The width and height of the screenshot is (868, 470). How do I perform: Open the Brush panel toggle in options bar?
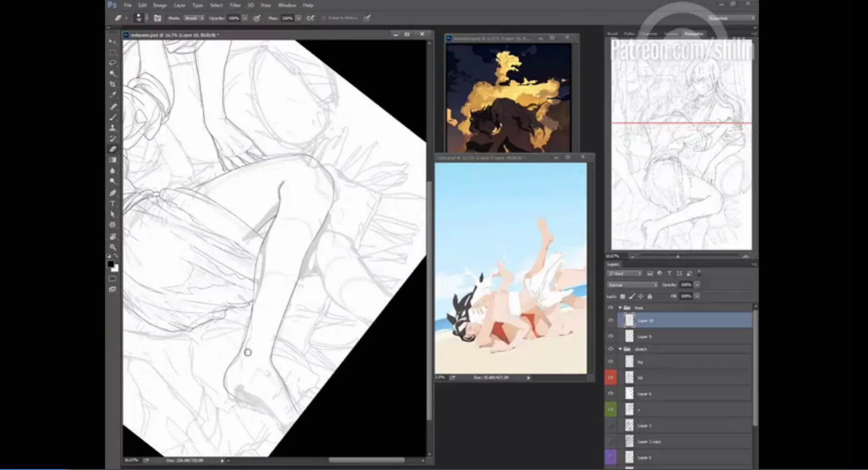(158, 18)
